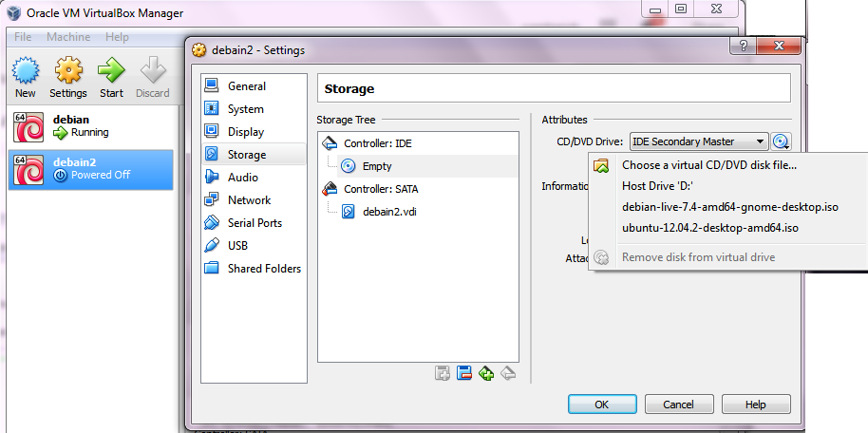
Task: Open the General settings category
Action: pos(254,86)
